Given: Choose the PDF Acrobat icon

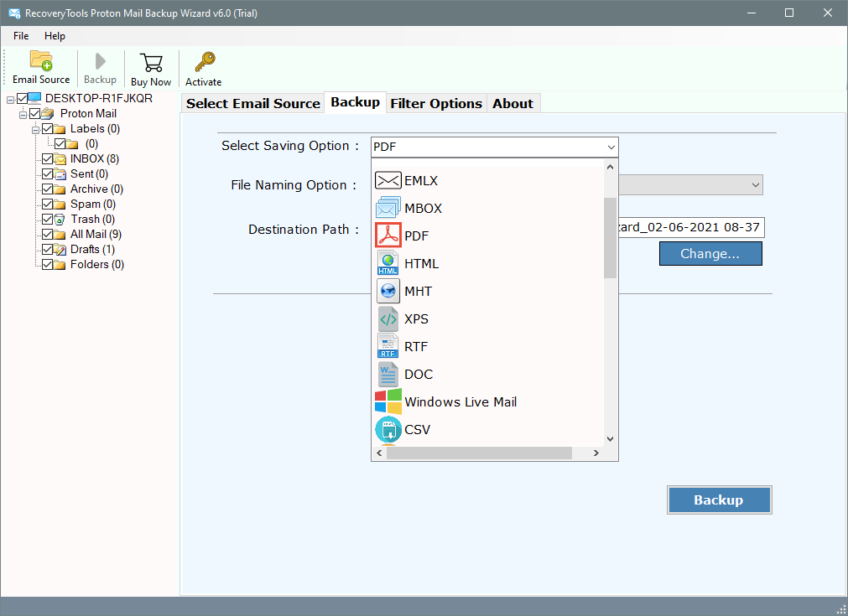Looking at the screenshot, I should (x=388, y=236).
